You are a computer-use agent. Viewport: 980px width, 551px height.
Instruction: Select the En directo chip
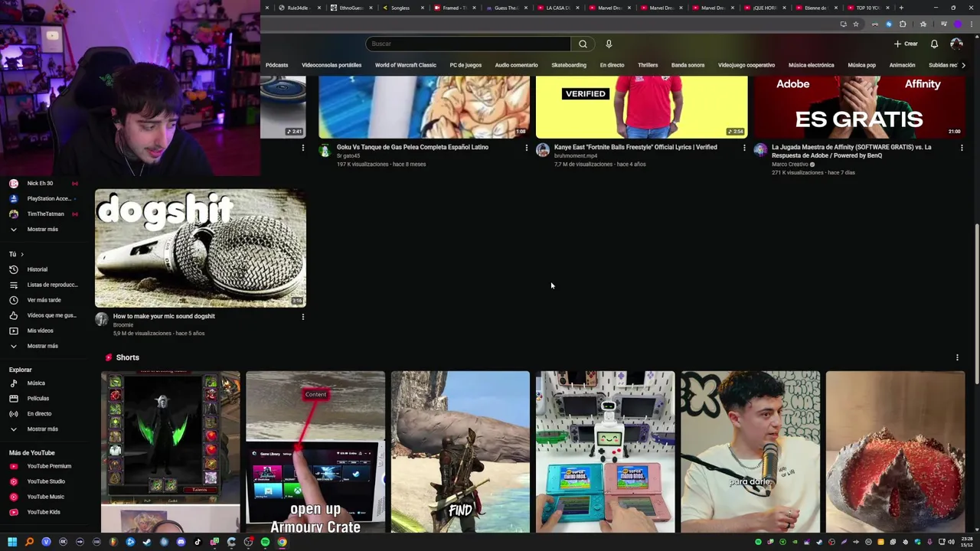click(x=612, y=65)
